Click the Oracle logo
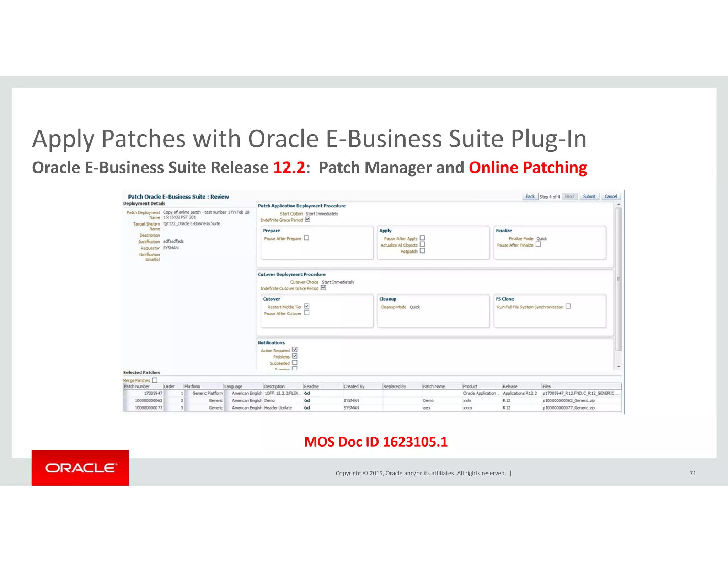The height and width of the screenshot is (562, 728). 80,468
